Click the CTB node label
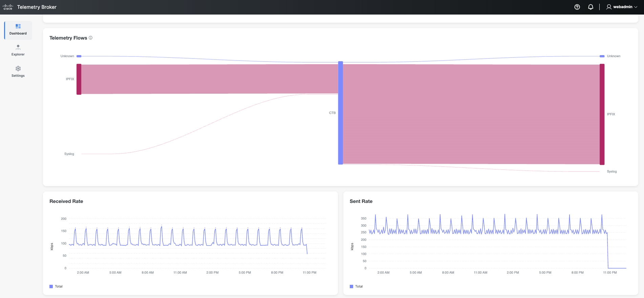Image resolution: width=644 pixels, height=298 pixels. (x=332, y=113)
